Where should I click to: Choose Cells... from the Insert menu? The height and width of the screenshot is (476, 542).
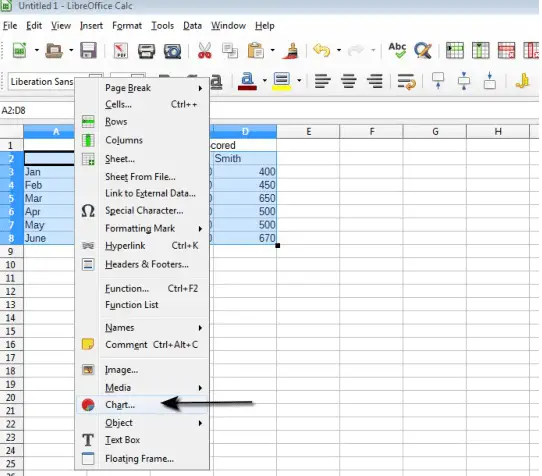click(142, 104)
